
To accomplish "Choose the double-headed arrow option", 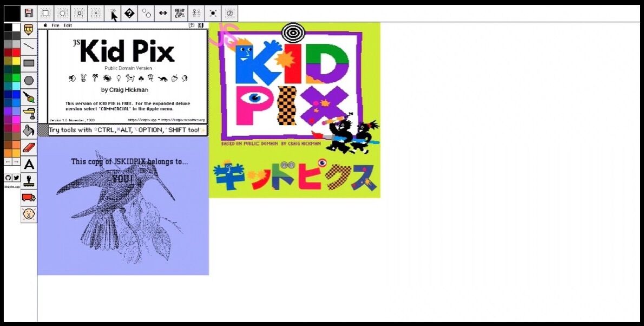I will click(163, 13).
